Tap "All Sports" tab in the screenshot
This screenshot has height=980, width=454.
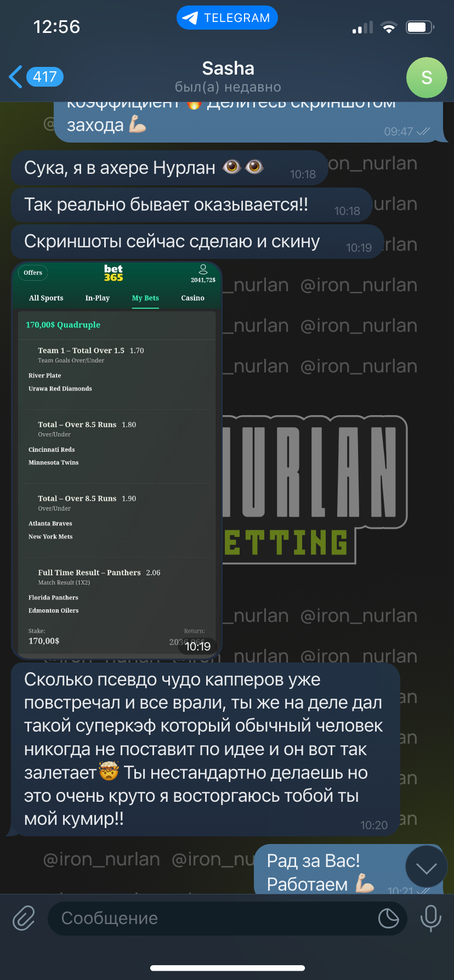46,298
